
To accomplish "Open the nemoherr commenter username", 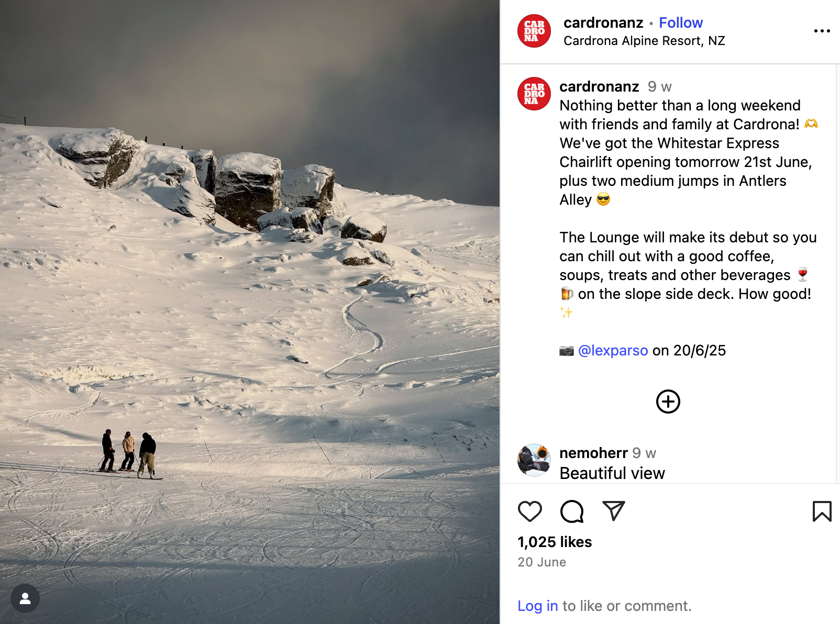I will [593, 453].
